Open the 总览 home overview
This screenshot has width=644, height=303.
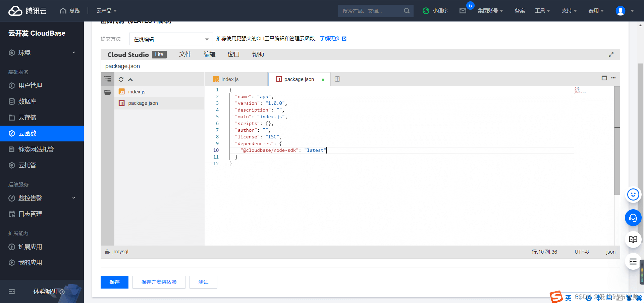point(70,11)
